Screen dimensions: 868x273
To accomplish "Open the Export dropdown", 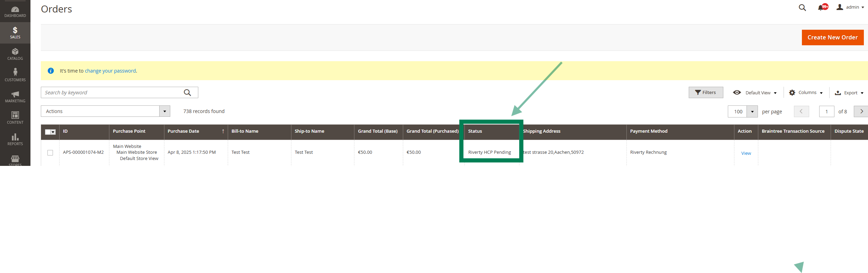I will [849, 93].
